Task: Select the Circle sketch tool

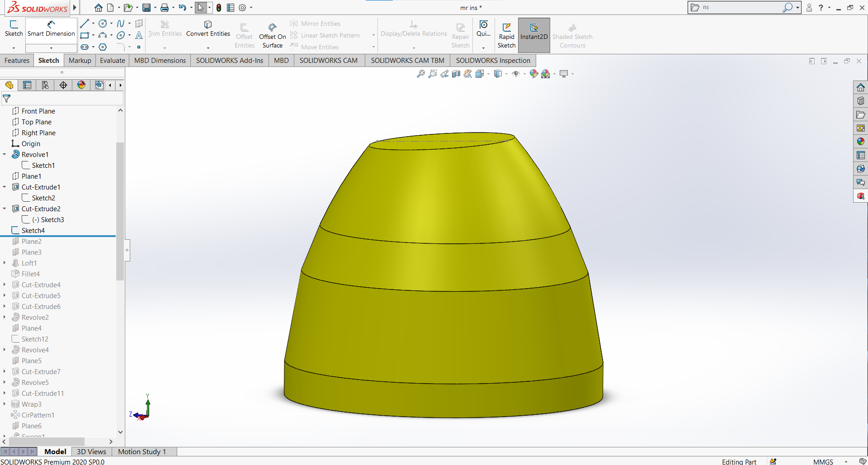Action: (x=102, y=24)
